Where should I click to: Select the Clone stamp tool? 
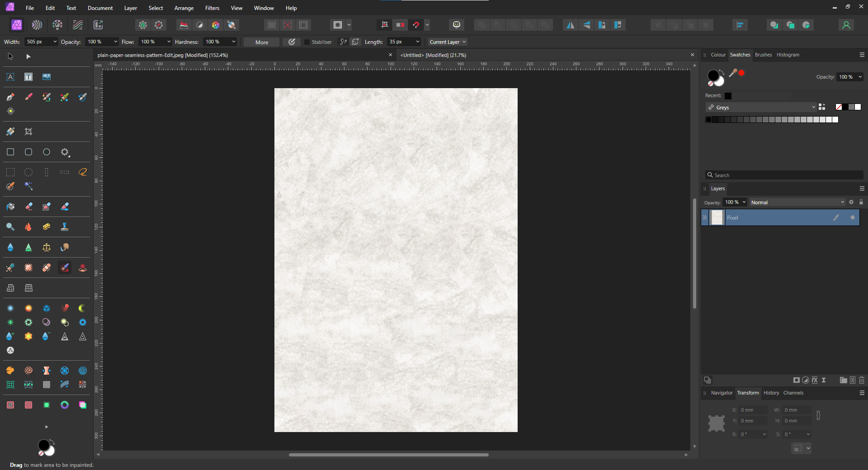[x=65, y=227]
